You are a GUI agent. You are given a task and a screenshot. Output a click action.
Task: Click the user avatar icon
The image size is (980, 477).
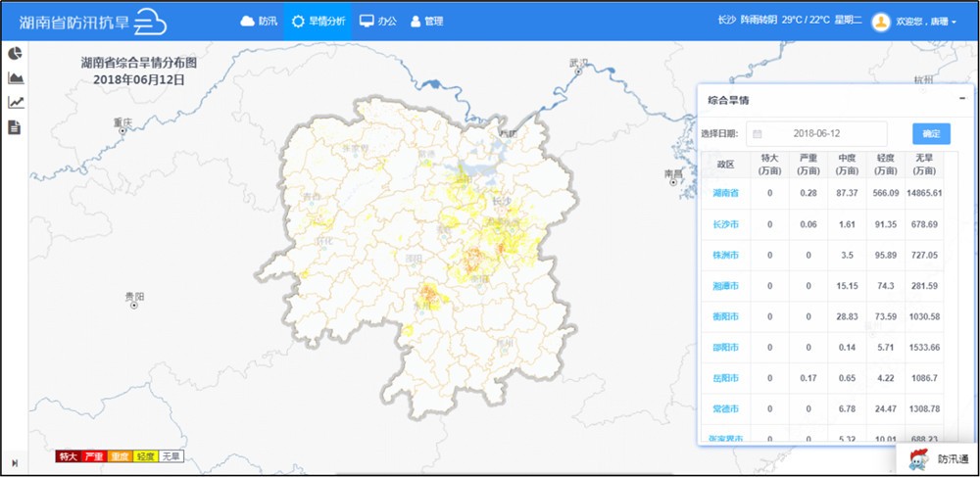coord(880,22)
